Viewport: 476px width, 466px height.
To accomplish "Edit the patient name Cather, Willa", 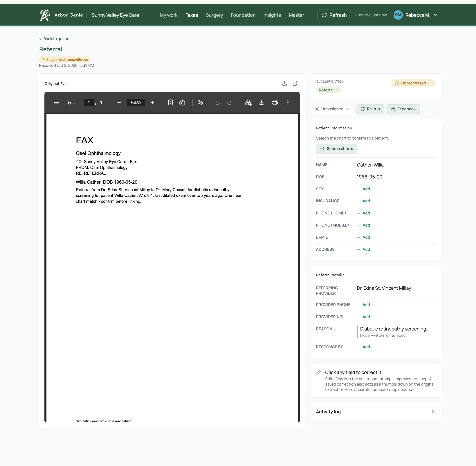I will 370,165.
